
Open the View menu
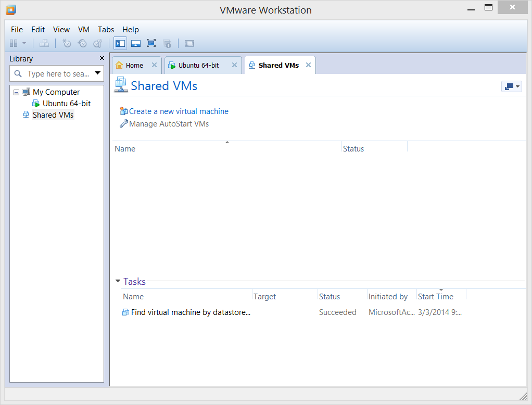[61, 30]
